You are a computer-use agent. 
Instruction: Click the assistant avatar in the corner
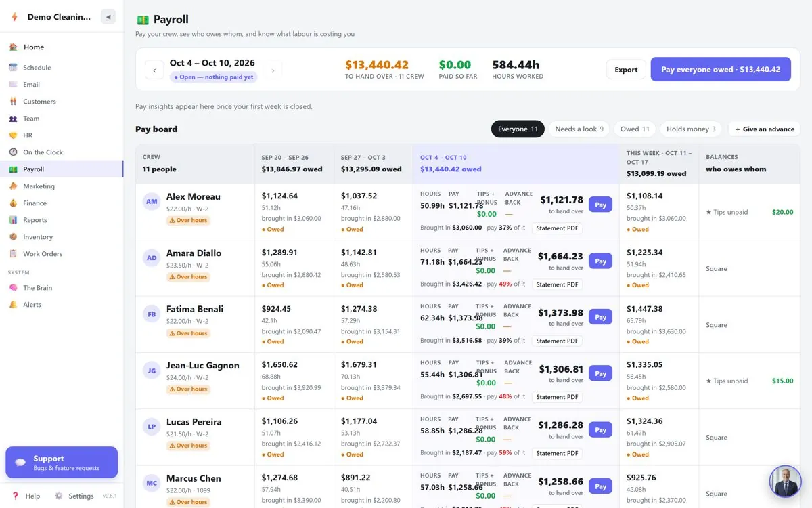(x=786, y=482)
